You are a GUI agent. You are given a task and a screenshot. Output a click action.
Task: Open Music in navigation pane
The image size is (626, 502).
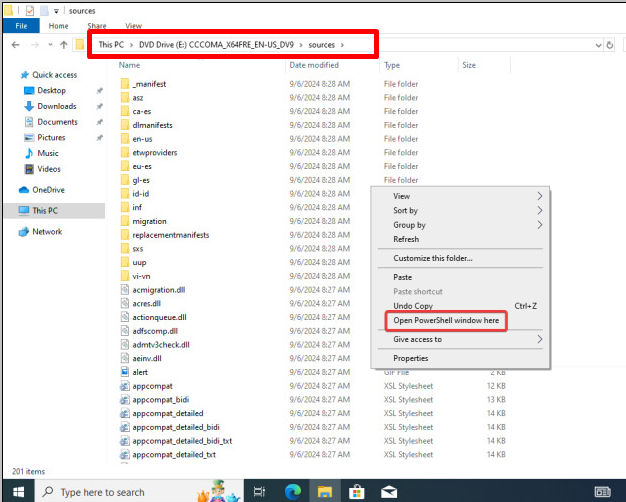tap(42, 153)
